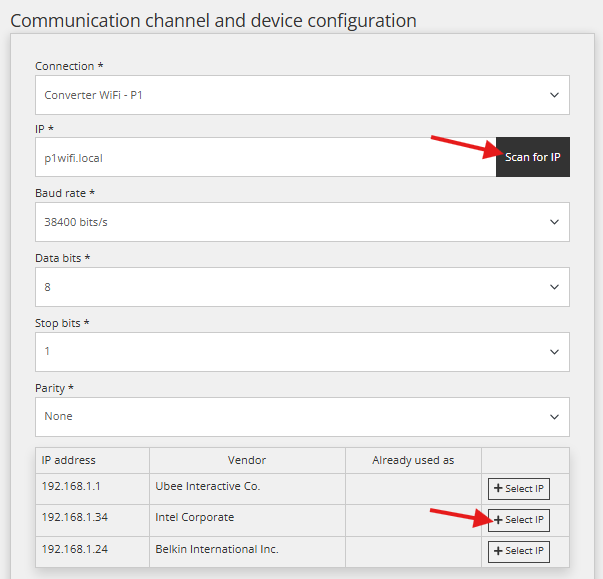Expand the Parity dropdown set to None

click(302, 417)
